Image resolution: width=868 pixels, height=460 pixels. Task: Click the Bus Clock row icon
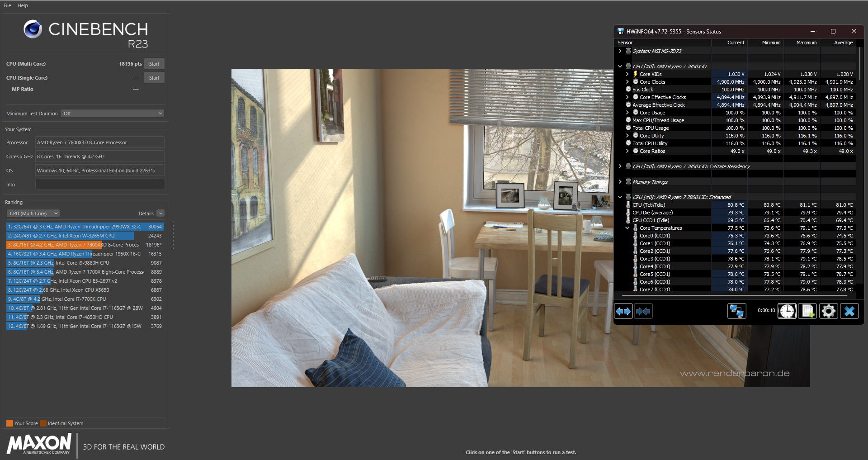pos(628,90)
